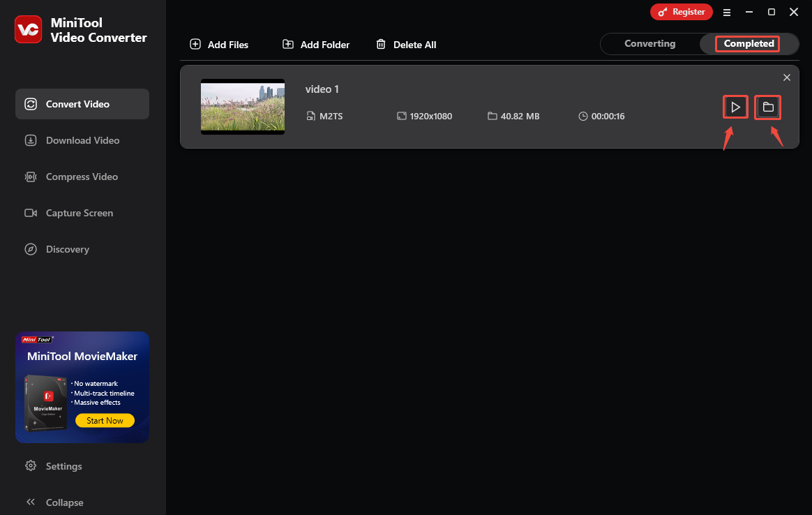Close the MiniTool Video Converter window
This screenshot has width=812, height=515.
click(x=794, y=12)
